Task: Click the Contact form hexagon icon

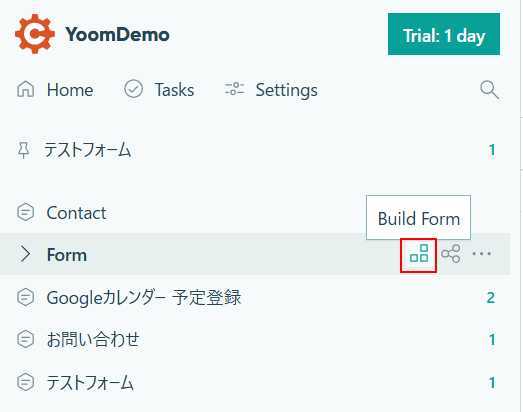Action: 25,212
